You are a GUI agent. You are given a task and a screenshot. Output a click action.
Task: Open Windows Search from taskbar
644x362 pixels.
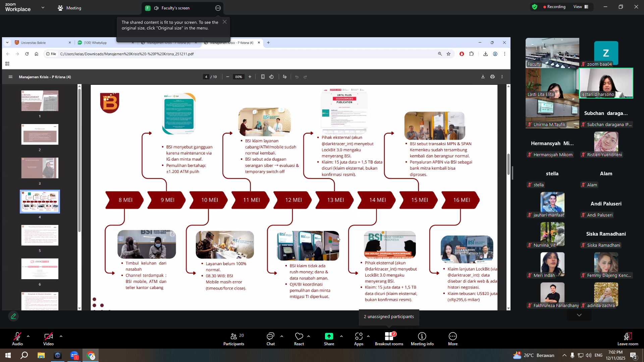pyautogui.click(x=24, y=355)
